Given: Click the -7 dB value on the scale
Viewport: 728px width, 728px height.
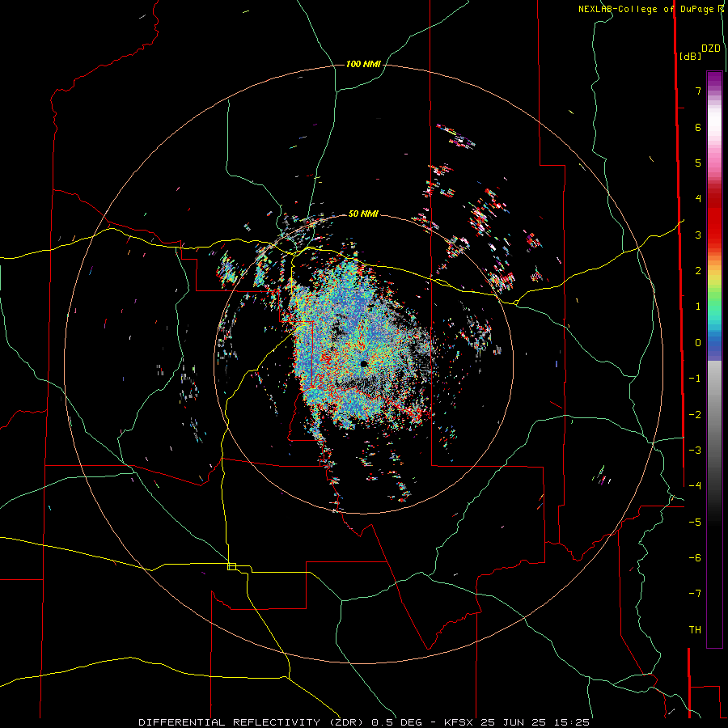Looking at the screenshot, I should (x=695, y=594).
